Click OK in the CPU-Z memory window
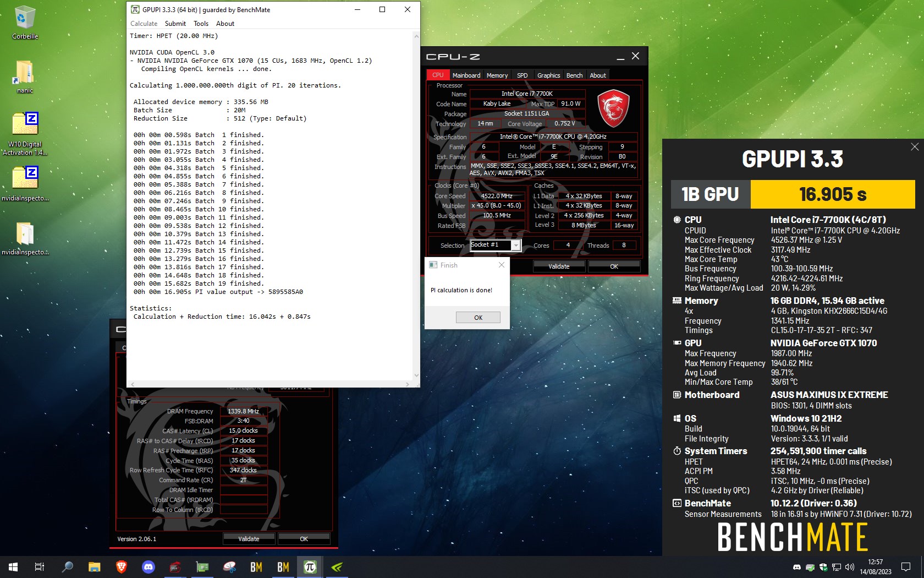This screenshot has height=578, width=924. pyautogui.click(x=304, y=539)
